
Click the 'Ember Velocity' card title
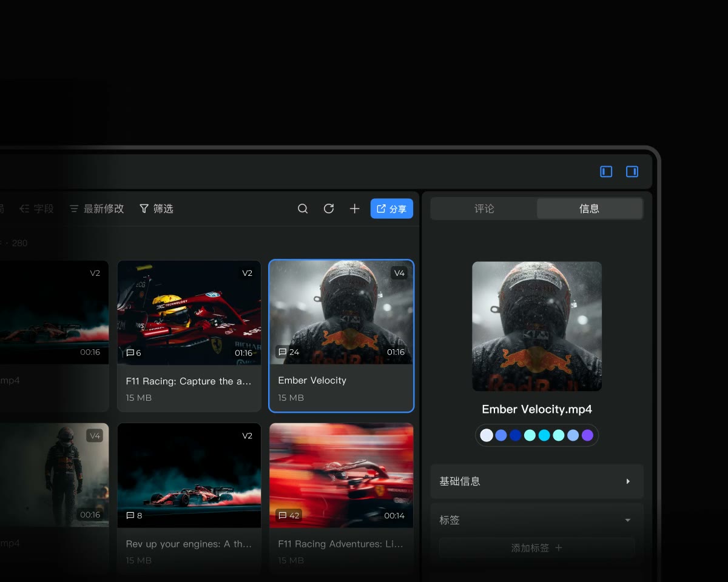312,380
